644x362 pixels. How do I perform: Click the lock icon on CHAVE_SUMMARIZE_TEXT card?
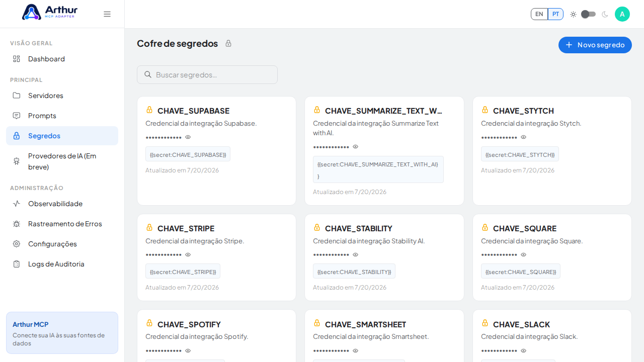tap(317, 110)
